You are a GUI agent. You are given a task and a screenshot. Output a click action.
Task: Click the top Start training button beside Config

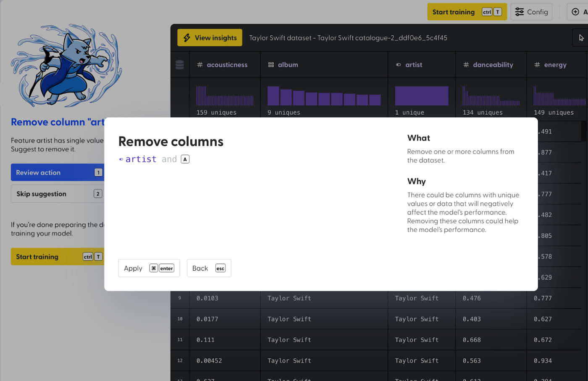(467, 12)
